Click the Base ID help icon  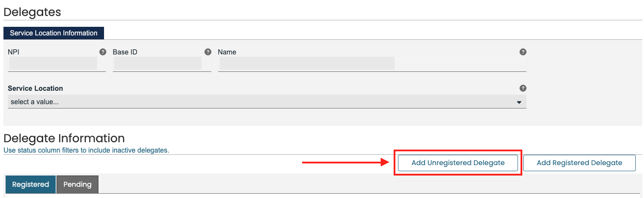click(208, 52)
